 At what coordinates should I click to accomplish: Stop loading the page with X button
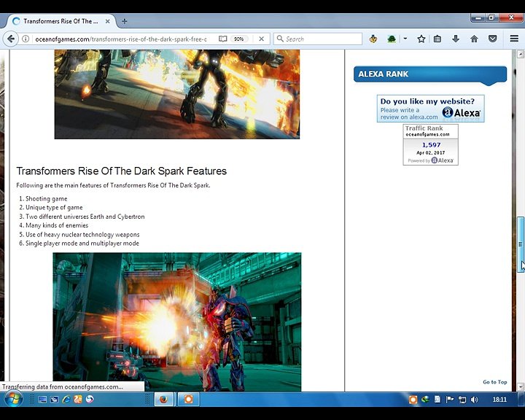262,39
